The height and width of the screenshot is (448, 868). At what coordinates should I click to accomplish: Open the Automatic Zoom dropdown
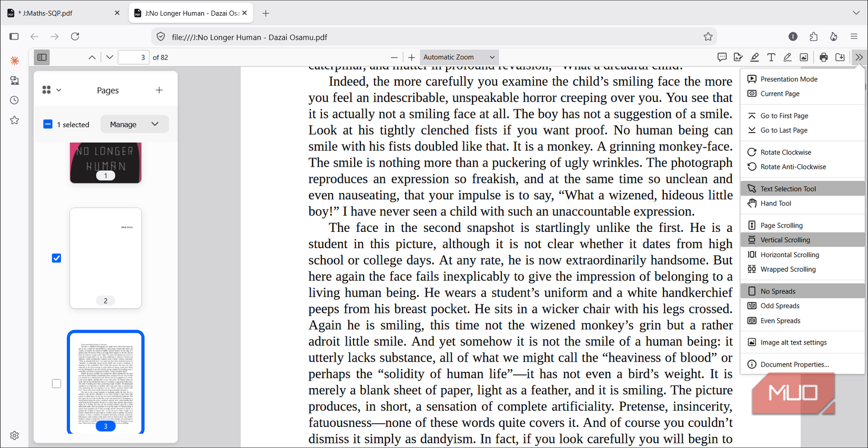click(x=459, y=57)
